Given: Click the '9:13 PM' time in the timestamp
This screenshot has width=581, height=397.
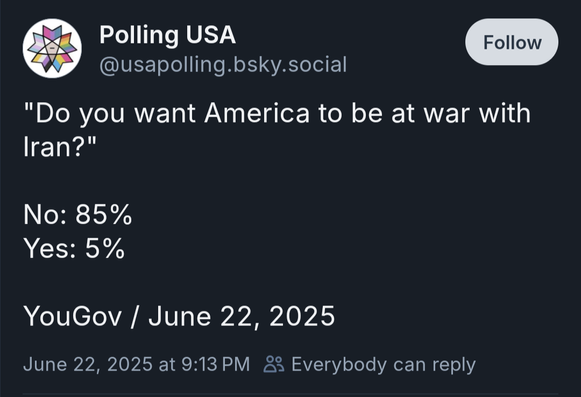Looking at the screenshot, I should pyautogui.click(x=216, y=364).
